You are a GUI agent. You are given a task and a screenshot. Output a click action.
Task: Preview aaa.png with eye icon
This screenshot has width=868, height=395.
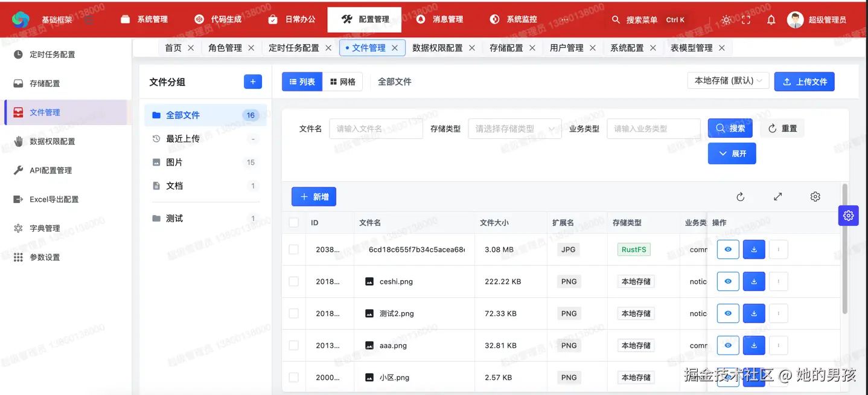[728, 345]
